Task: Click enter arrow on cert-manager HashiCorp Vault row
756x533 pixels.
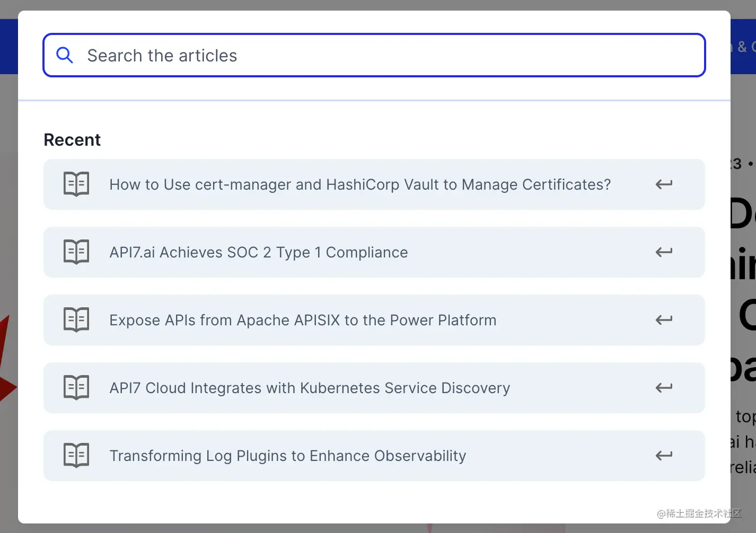Action: [x=664, y=184]
